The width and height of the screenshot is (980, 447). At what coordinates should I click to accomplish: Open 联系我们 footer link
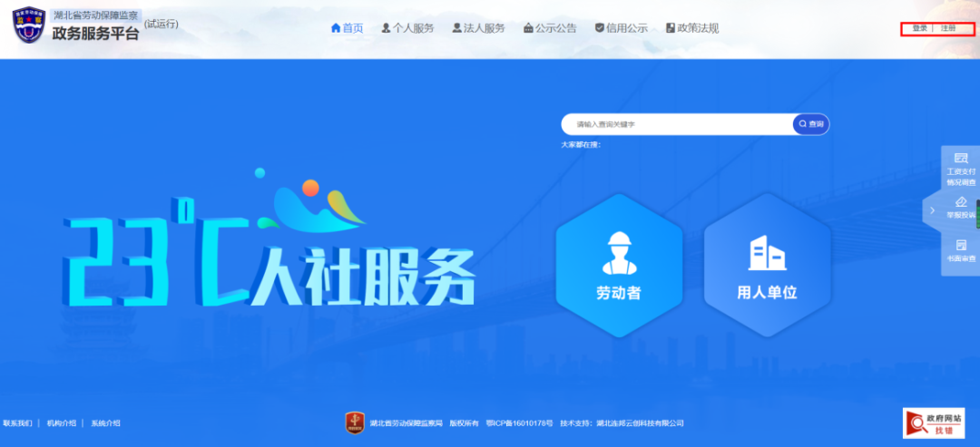click(17, 423)
